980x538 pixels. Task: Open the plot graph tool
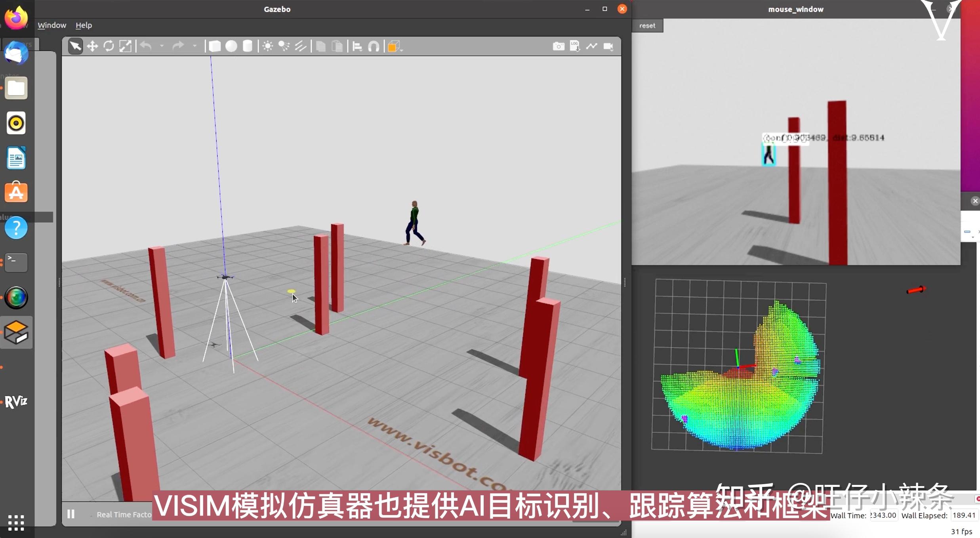(591, 46)
